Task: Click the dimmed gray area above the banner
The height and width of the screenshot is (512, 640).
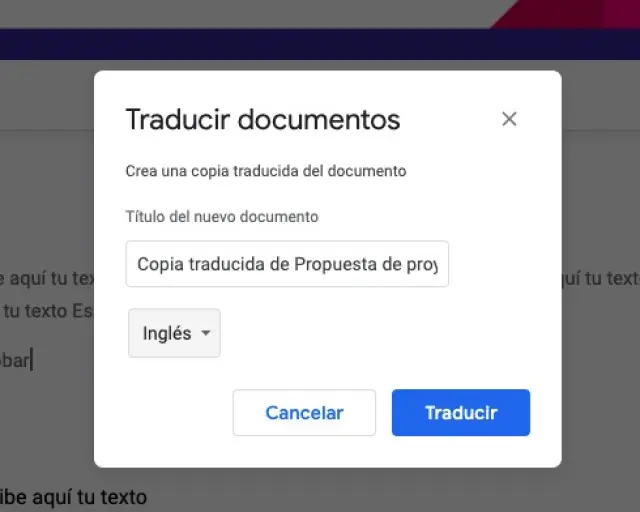Action: pyautogui.click(x=245, y=13)
